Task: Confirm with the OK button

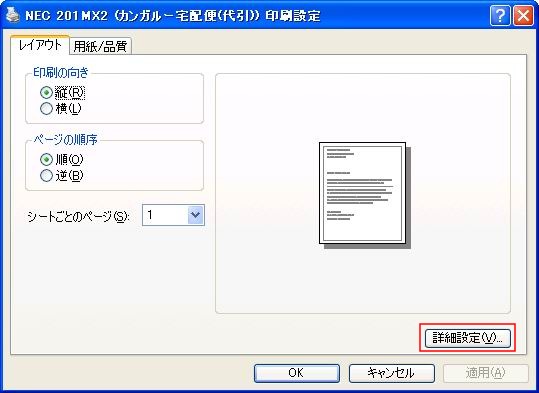Action: tap(297, 373)
